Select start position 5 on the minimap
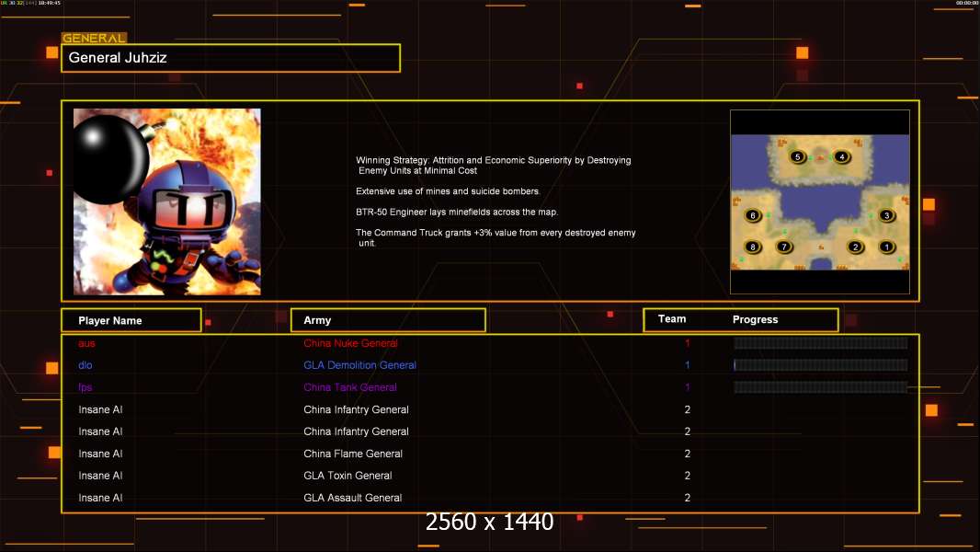Viewport: 980px width, 552px height. (797, 157)
